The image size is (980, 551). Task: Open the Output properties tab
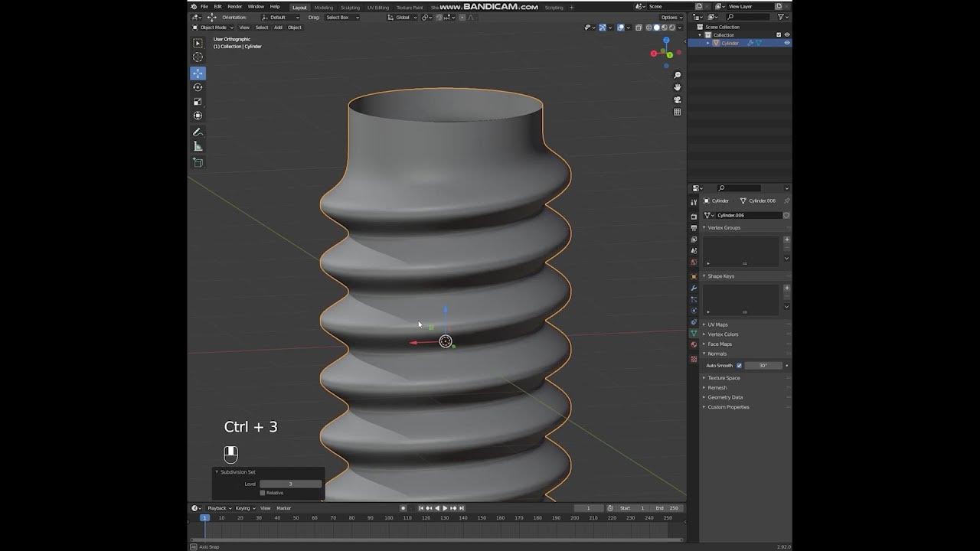click(694, 228)
